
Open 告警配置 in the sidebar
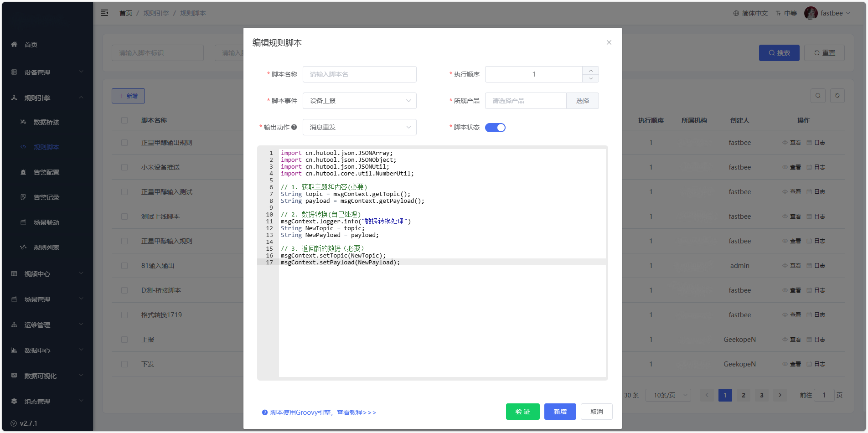(x=46, y=172)
